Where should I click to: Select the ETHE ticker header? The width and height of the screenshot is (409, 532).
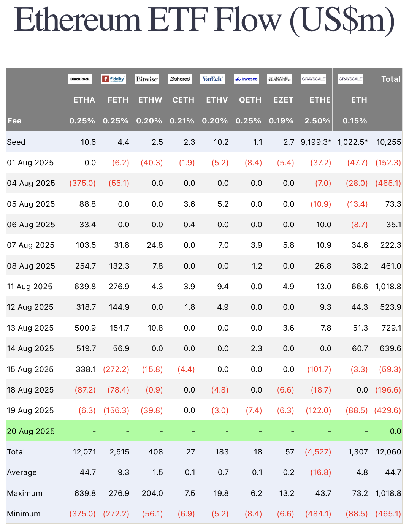click(x=320, y=100)
